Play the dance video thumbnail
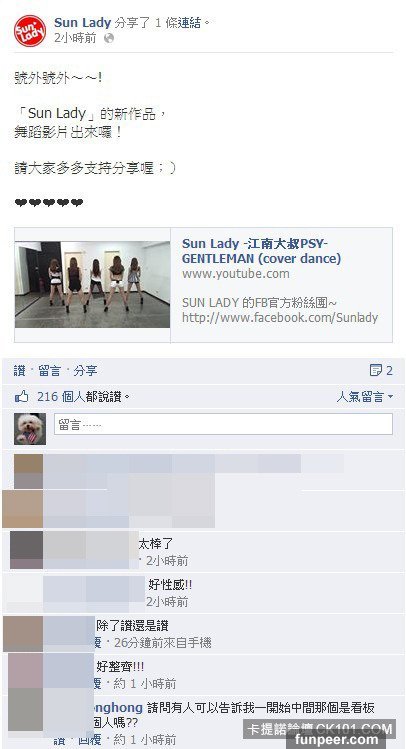This screenshot has height=749, width=406. [92, 285]
